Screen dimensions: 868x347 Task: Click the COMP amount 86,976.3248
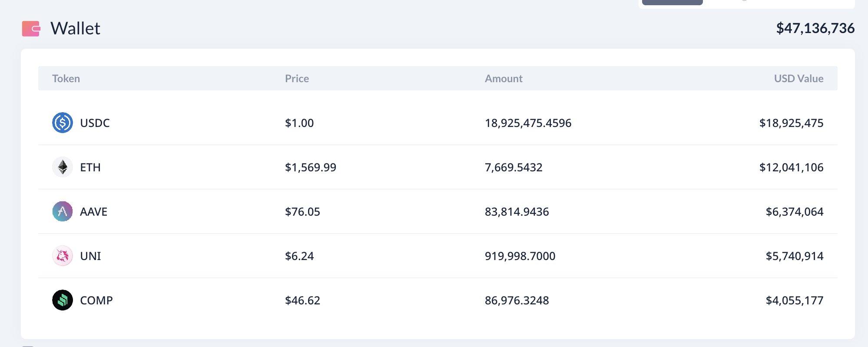517,300
